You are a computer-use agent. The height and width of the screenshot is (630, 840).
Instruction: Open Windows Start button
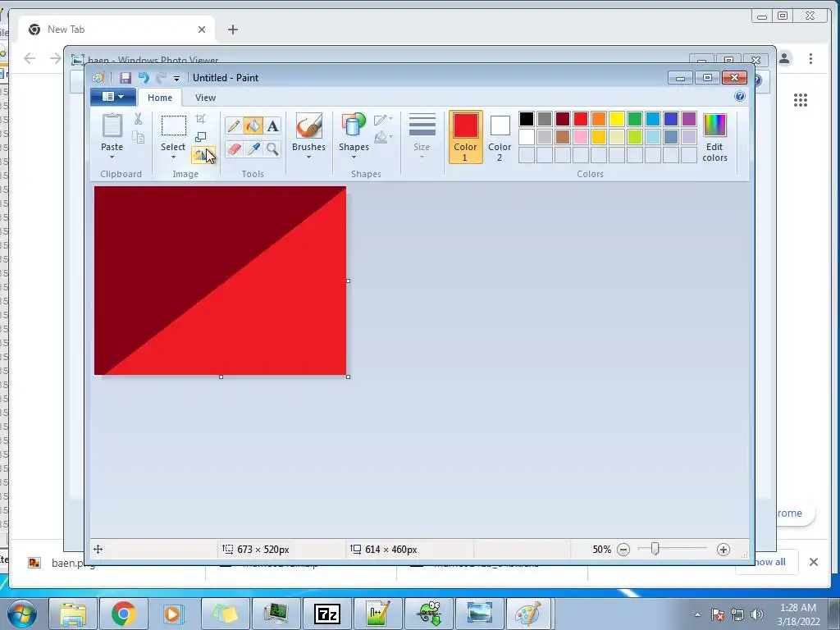(21, 614)
